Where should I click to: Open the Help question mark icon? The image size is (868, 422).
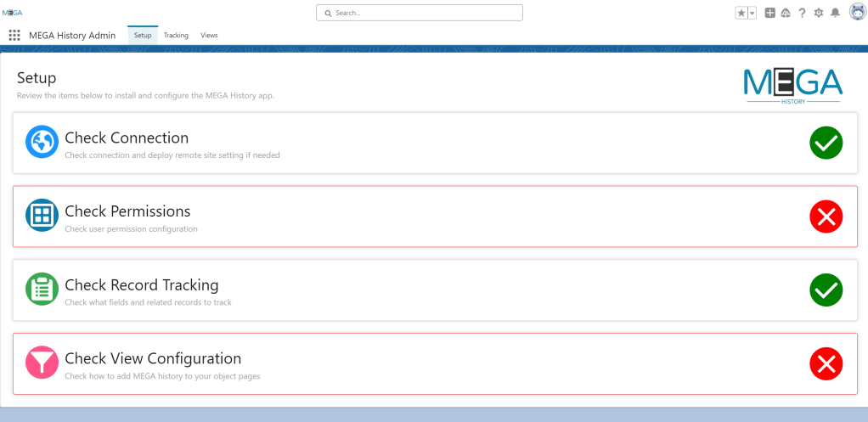(x=802, y=13)
